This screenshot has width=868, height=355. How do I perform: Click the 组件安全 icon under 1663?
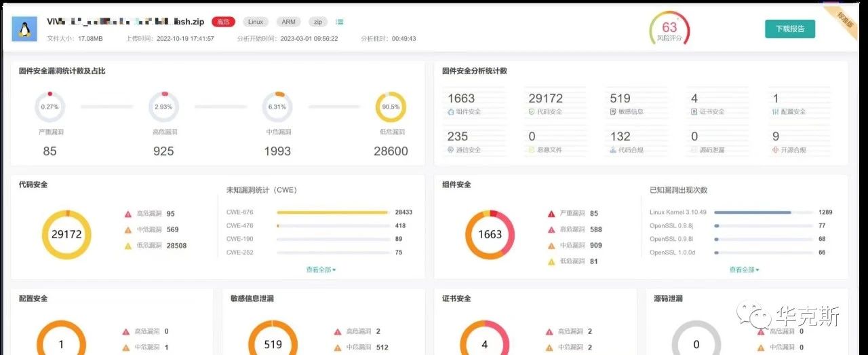point(451,111)
